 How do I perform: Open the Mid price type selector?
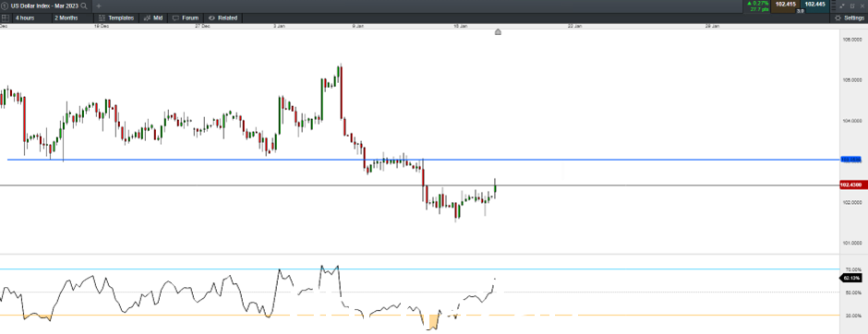pos(153,18)
